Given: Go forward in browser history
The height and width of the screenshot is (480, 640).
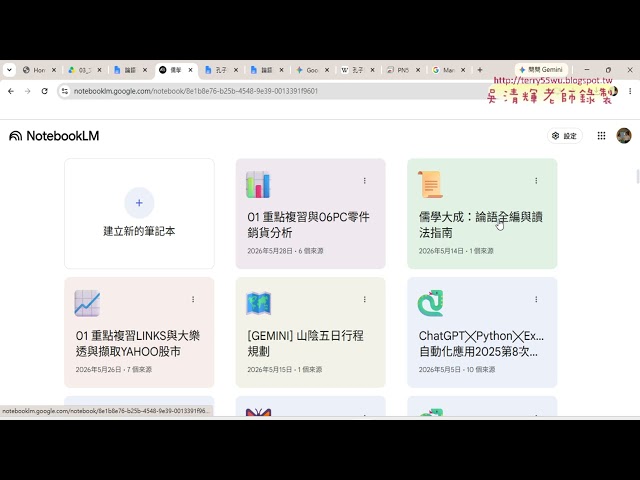Looking at the screenshot, I should 28,91.
